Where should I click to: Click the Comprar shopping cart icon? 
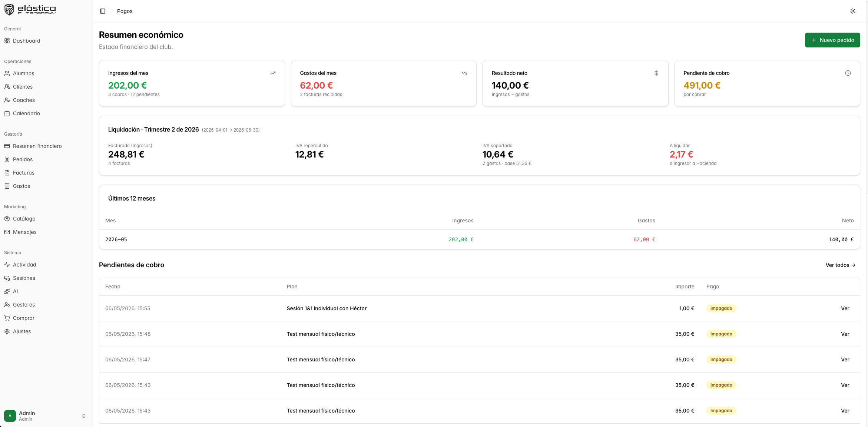click(x=7, y=318)
